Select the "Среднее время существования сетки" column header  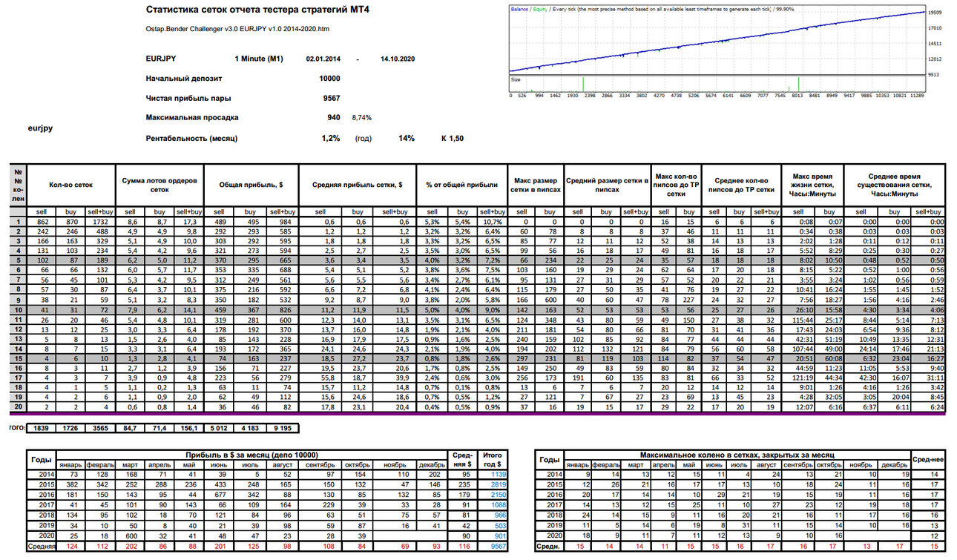pos(895,185)
